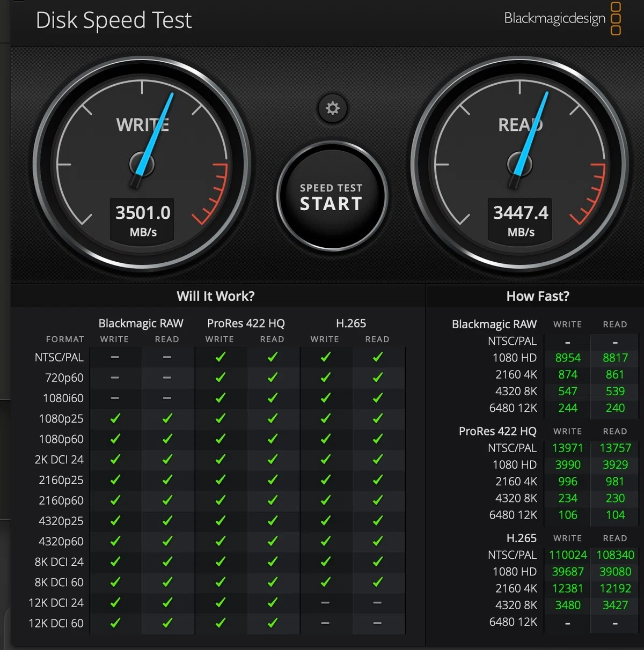Image resolution: width=644 pixels, height=650 pixels.
Task: Start the speed test
Action: (x=332, y=197)
